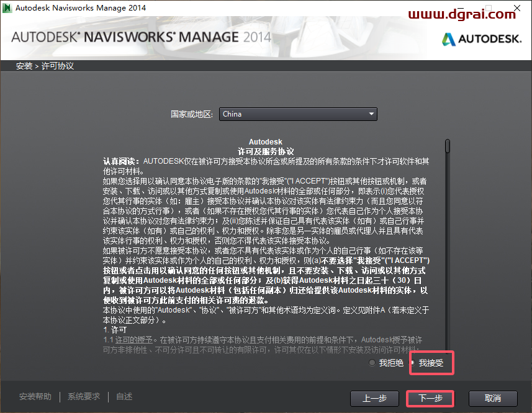532x413 pixels.
Task: Click the license agreement scrollbar thumb
Action: point(448,146)
